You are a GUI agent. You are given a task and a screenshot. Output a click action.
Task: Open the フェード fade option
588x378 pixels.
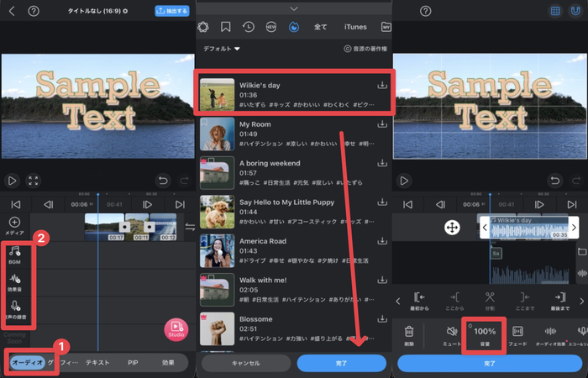(x=518, y=334)
